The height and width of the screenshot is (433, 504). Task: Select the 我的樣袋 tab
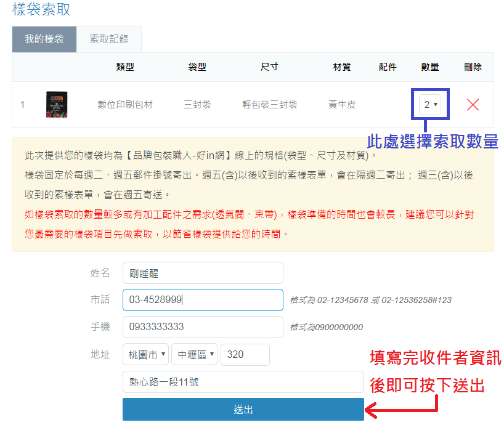(44, 39)
